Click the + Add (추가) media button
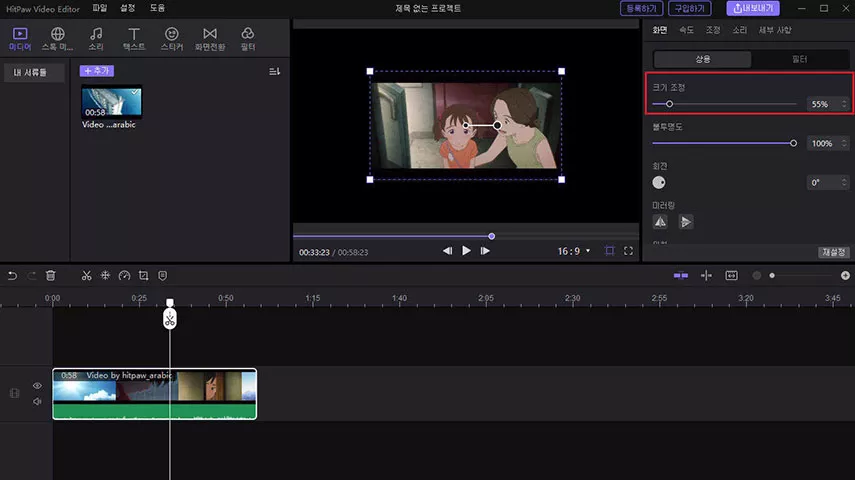This screenshot has width=855, height=480. [97, 71]
